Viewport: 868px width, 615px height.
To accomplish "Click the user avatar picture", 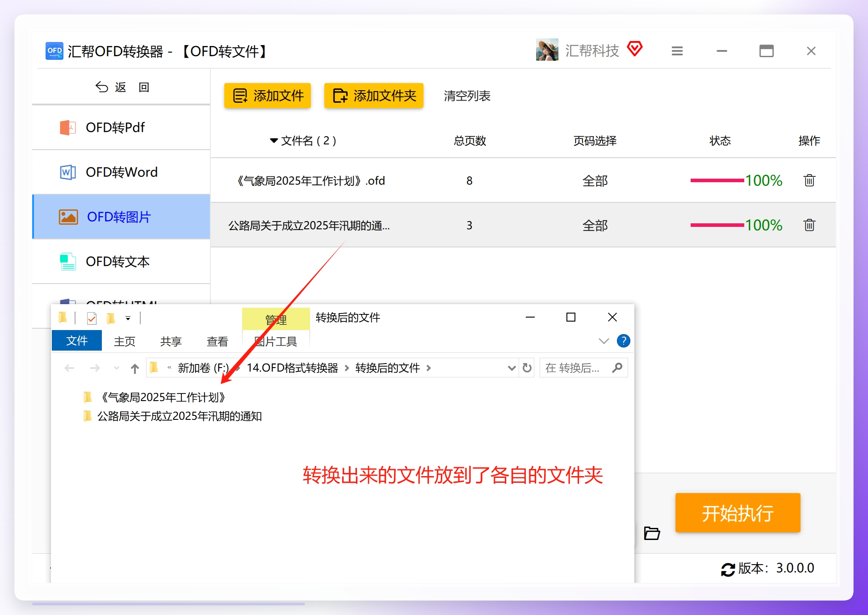I will [547, 50].
